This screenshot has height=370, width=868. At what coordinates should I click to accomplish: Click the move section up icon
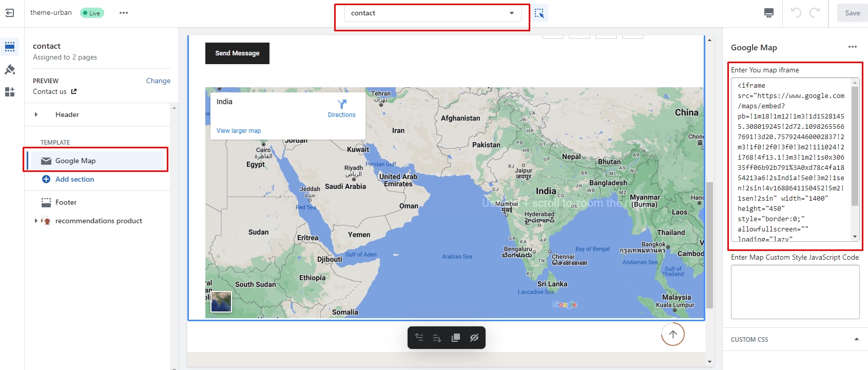pyautogui.click(x=419, y=338)
